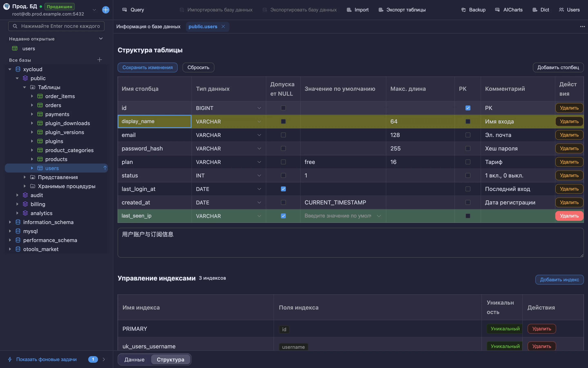Click the Query toolbar icon

click(124, 10)
